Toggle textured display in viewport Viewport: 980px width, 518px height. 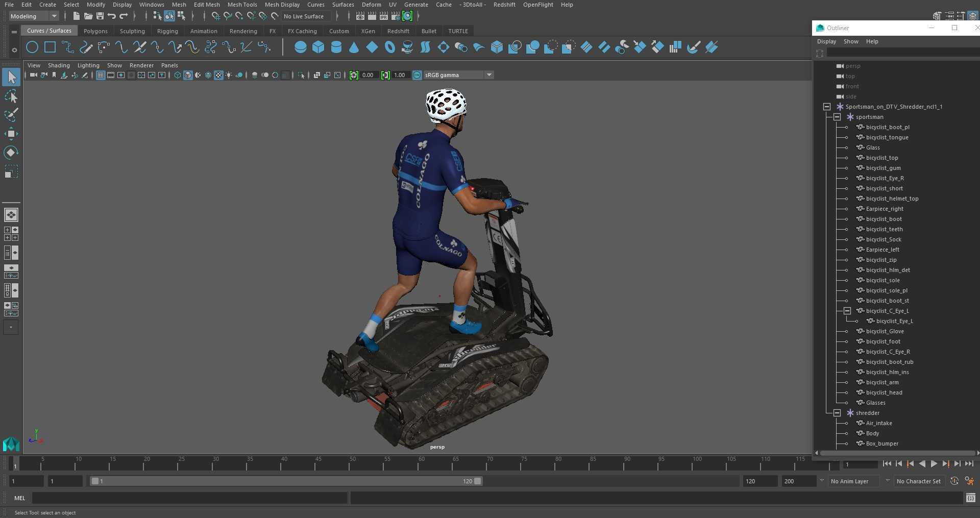point(218,75)
